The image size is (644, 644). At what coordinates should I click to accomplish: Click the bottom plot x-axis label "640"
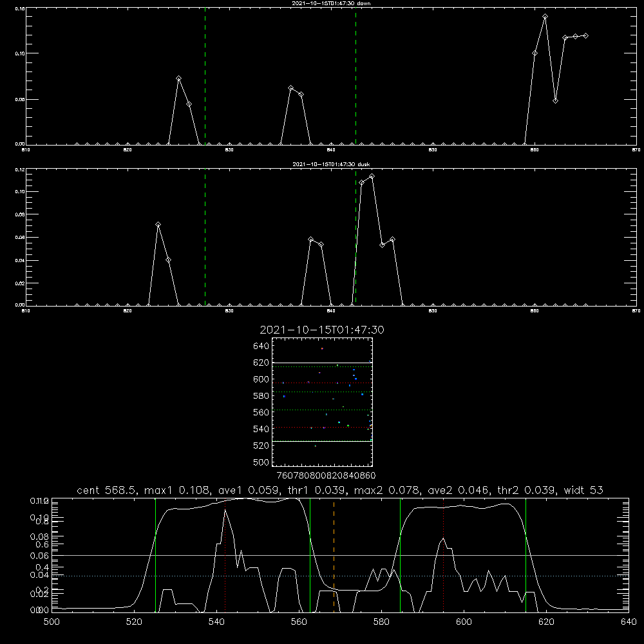click(x=629, y=622)
